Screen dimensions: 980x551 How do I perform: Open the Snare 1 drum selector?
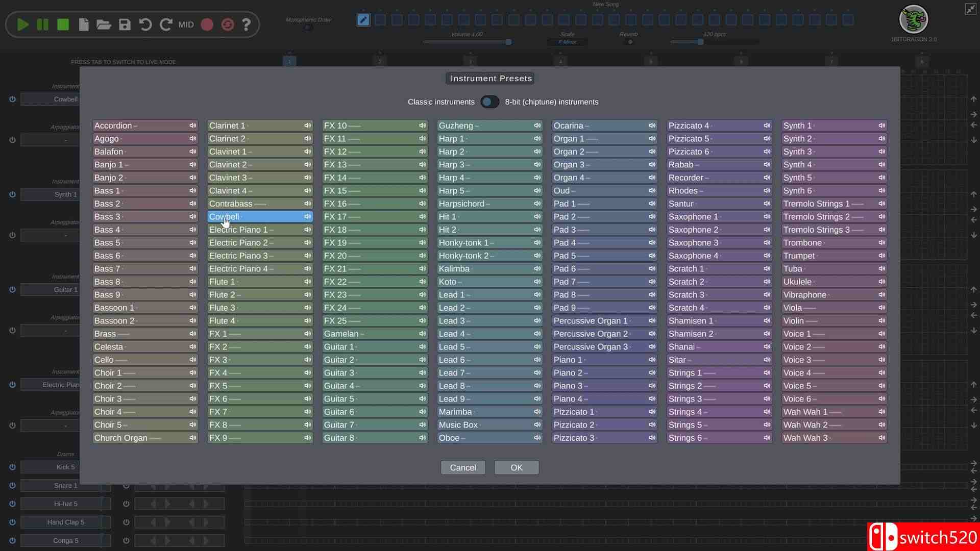click(x=65, y=485)
